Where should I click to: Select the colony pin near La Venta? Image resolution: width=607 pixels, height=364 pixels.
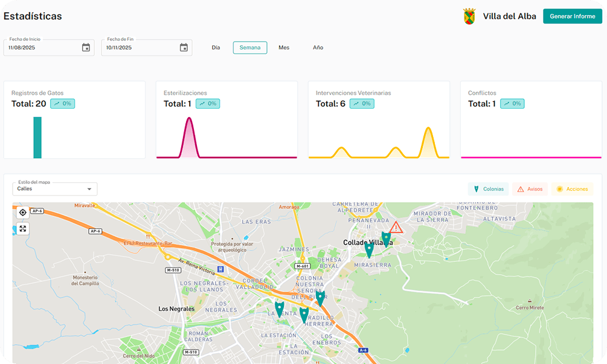point(279,308)
